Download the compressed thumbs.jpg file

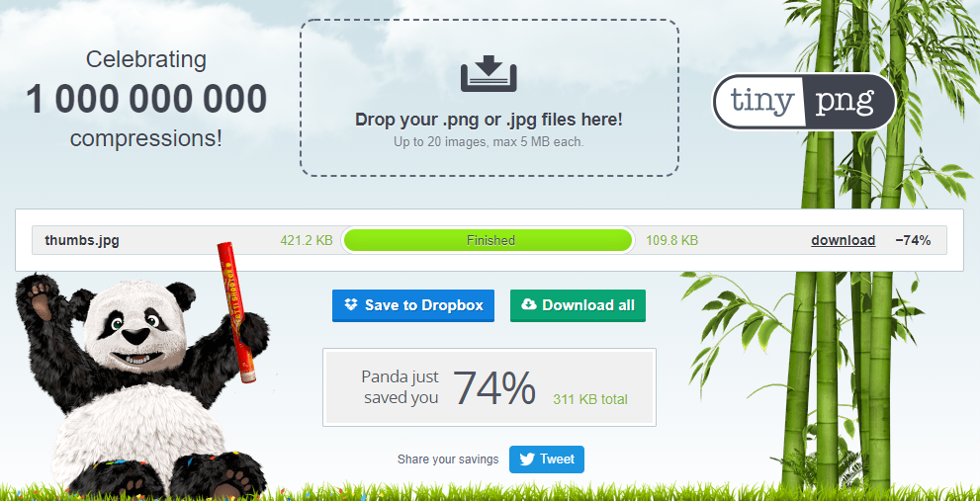coord(844,240)
